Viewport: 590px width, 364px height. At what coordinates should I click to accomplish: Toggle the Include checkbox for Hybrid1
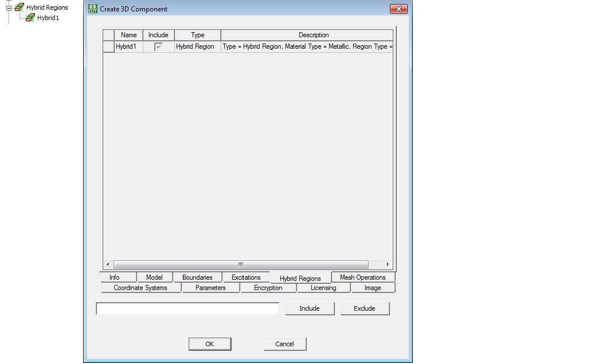pyautogui.click(x=158, y=46)
